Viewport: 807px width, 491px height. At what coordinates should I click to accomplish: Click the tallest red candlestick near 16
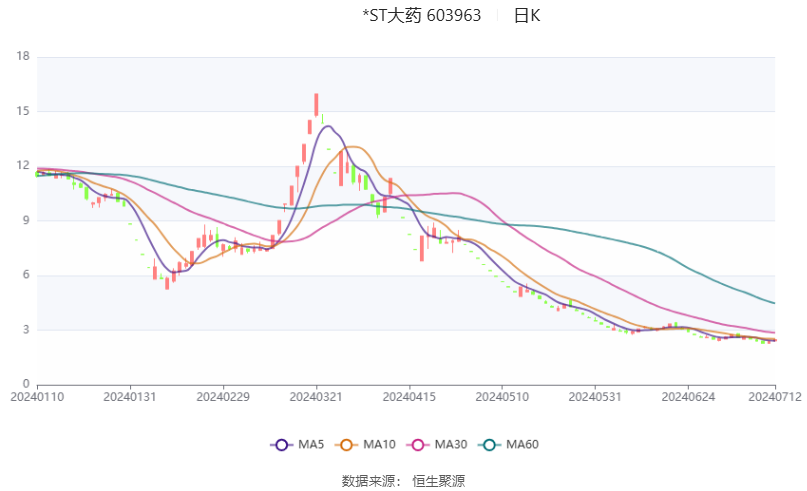click(317, 104)
